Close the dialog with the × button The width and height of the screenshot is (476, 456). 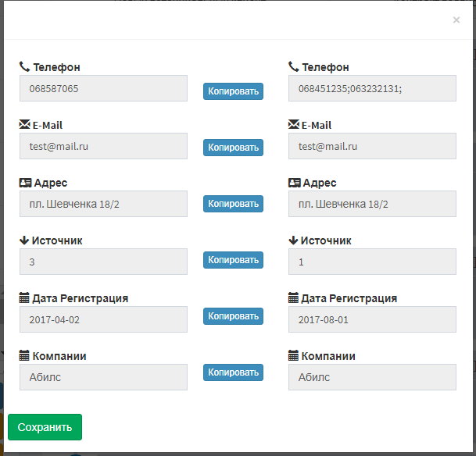tap(456, 20)
